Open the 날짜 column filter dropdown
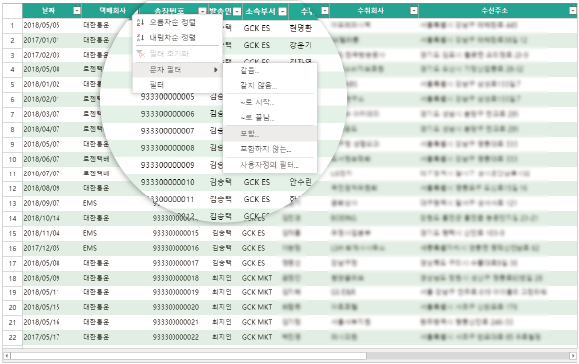 [77, 11]
